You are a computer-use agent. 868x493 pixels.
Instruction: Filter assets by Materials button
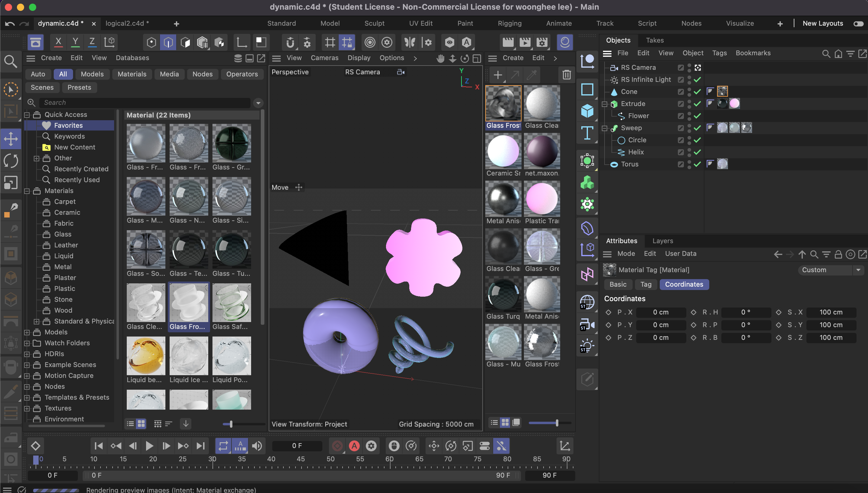click(x=132, y=74)
